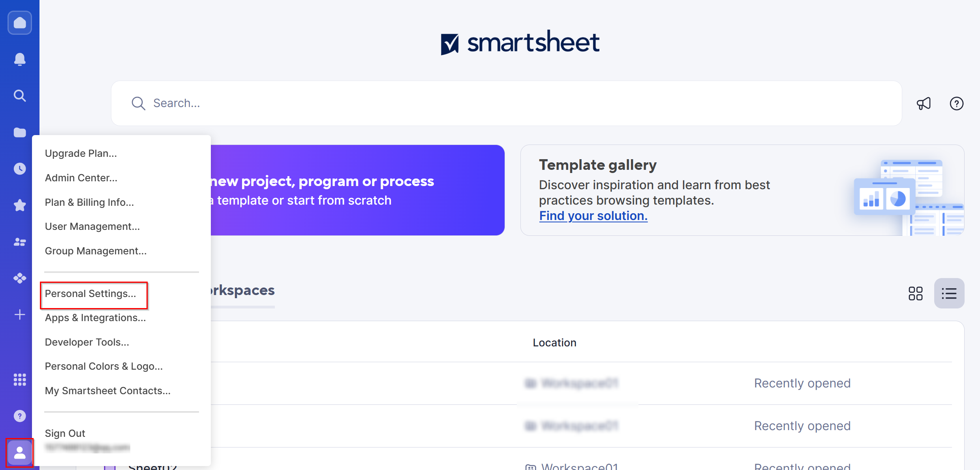Screen dimensions: 980x470
Task: Open the app launcher grid icon
Action: [x=19, y=380]
